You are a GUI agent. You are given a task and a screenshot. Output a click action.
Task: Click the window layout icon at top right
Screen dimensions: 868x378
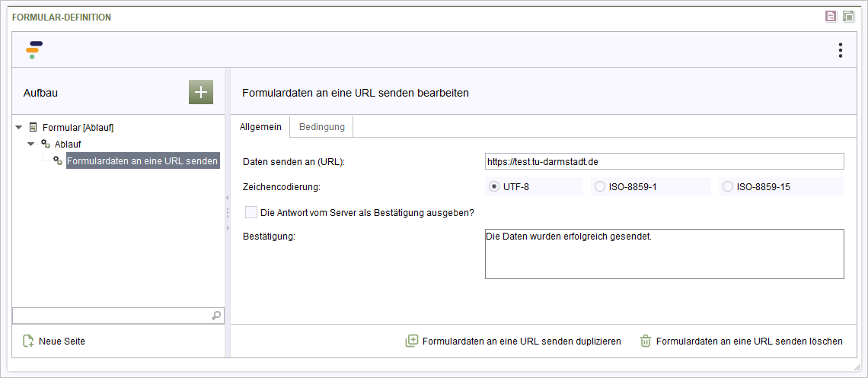pyautogui.click(x=849, y=17)
